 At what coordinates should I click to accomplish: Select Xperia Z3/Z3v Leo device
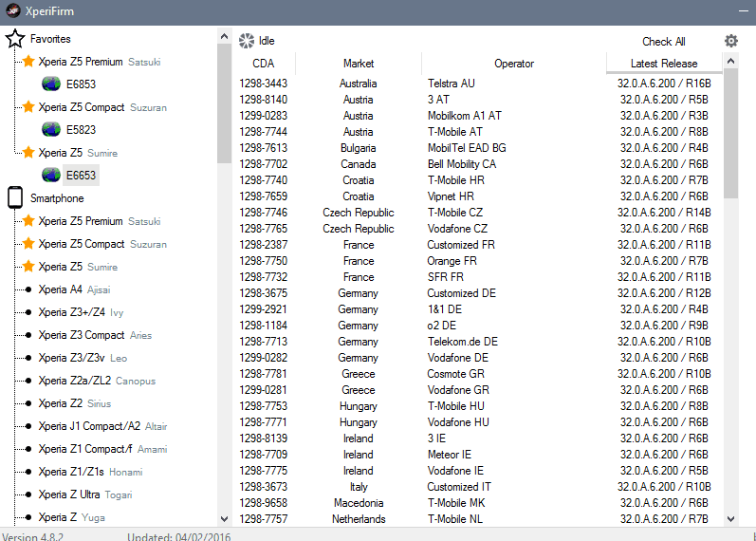point(83,358)
